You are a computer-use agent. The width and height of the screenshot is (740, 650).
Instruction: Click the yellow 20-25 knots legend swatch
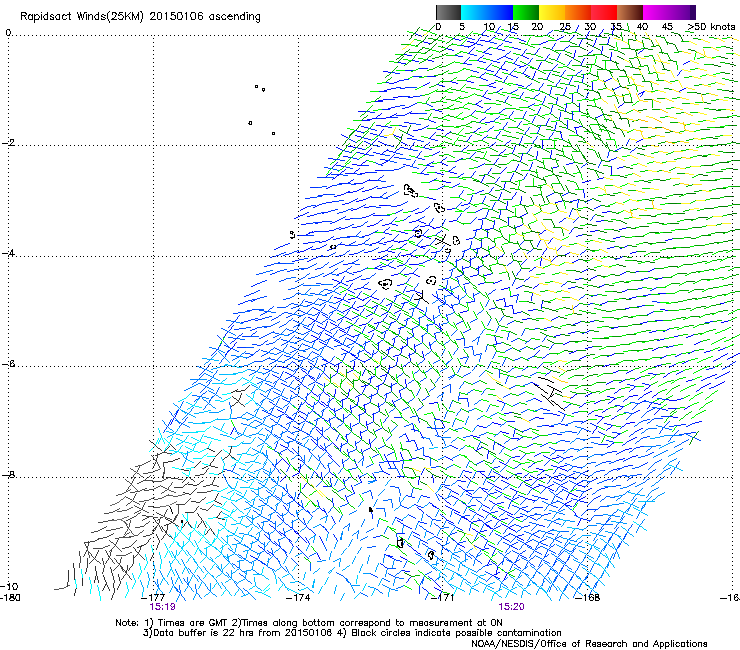point(552,12)
